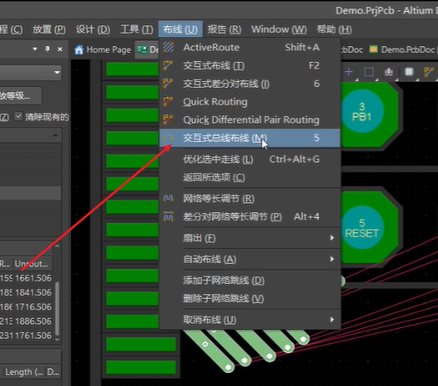Choose ActiveRoute menu entry
Image resolution: width=438 pixels, height=386 pixels.
[x=250, y=47]
